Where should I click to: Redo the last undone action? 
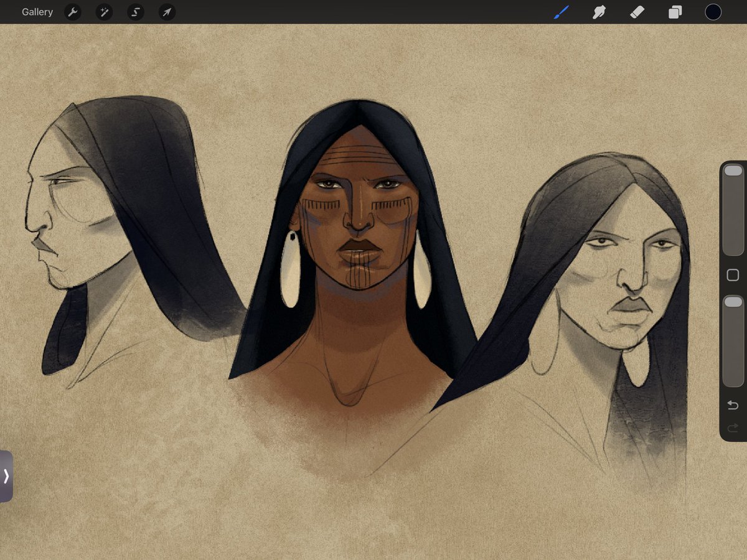(733, 427)
